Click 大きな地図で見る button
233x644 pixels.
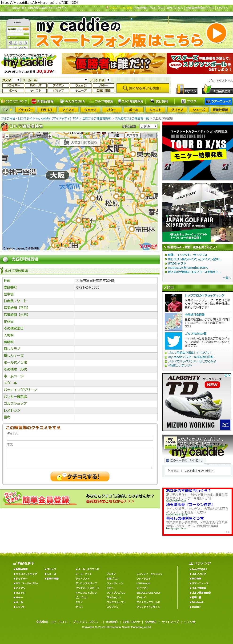pos(80,142)
